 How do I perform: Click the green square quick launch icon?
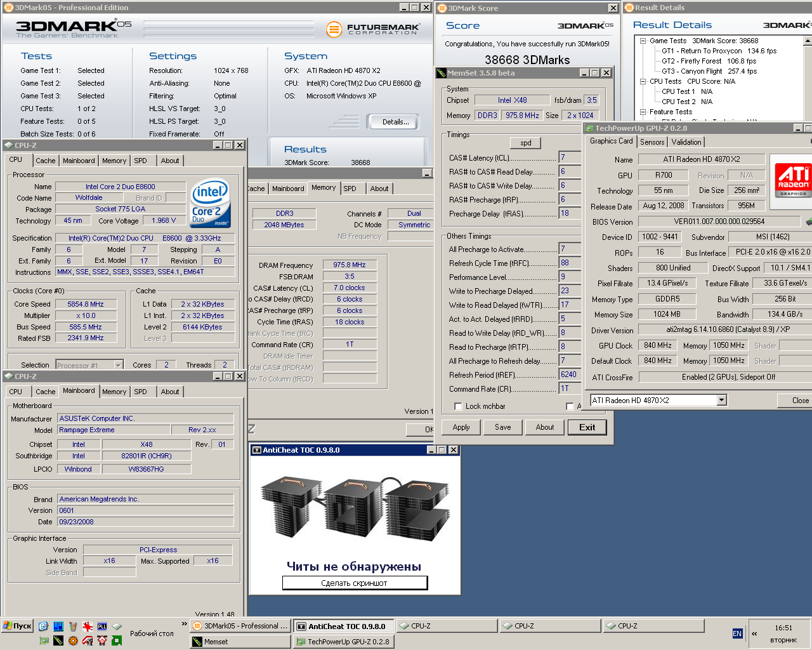point(117,640)
